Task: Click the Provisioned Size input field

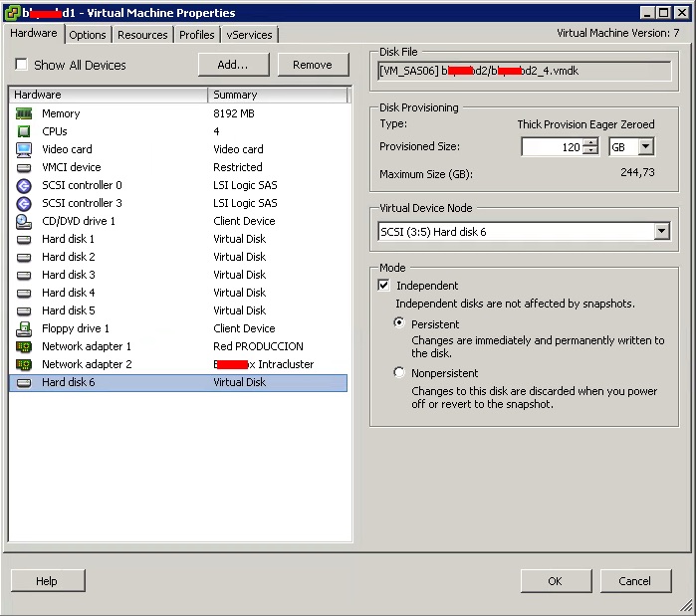Action: pos(552,147)
